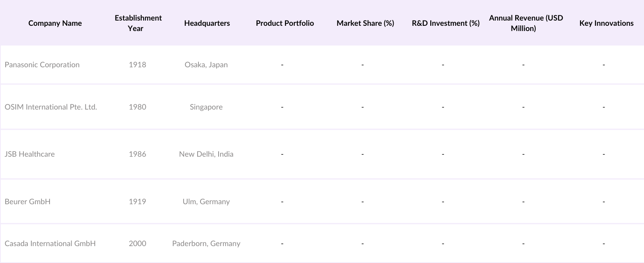Select the Panasonic Corporation cell

pyautogui.click(x=42, y=64)
